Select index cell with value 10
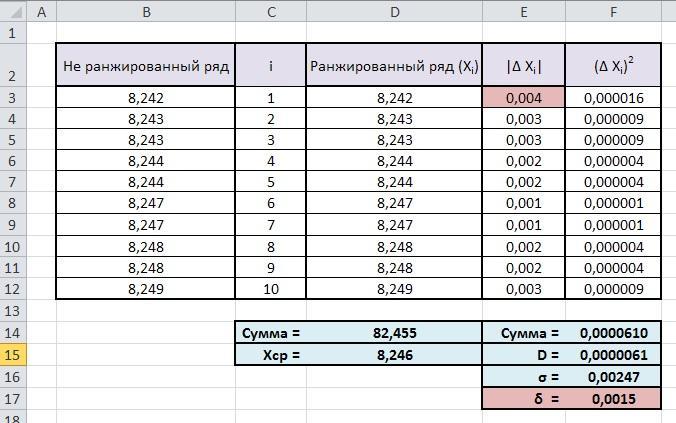Screen dimensions: 676x423 [271, 288]
